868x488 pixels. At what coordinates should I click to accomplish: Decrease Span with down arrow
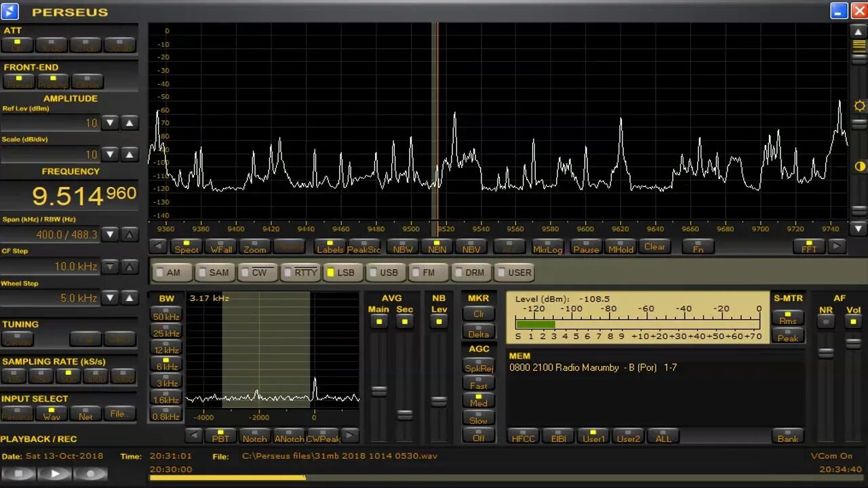click(x=110, y=235)
